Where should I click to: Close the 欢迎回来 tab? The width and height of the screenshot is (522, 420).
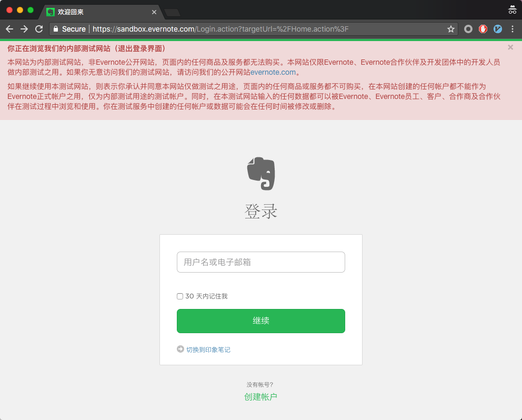(154, 12)
